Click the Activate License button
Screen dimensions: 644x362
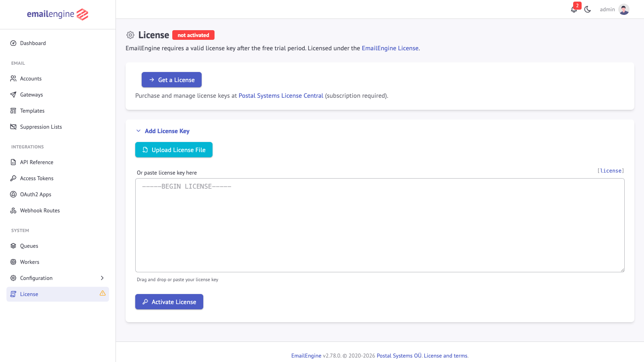tap(169, 302)
